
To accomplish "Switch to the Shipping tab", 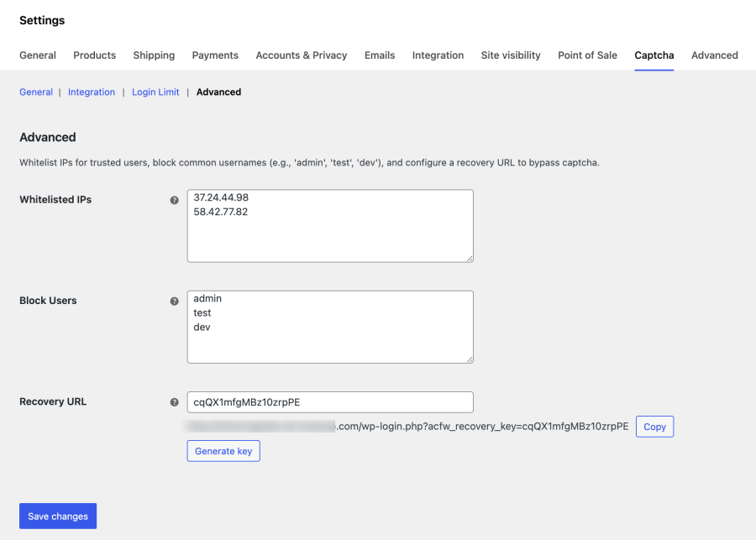I will click(x=154, y=55).
